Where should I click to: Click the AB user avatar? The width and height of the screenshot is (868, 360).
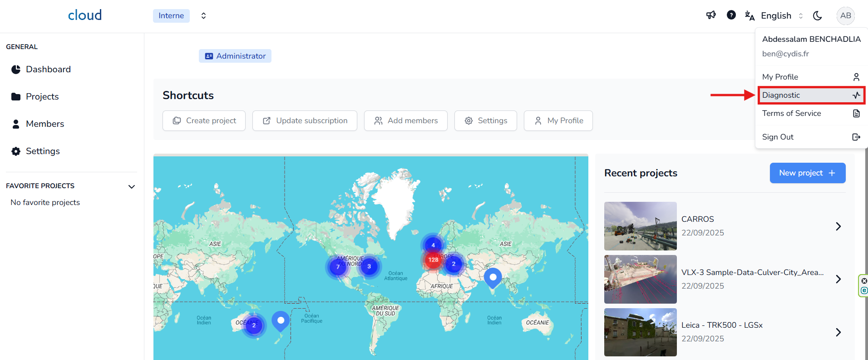[x=845, y=15]
